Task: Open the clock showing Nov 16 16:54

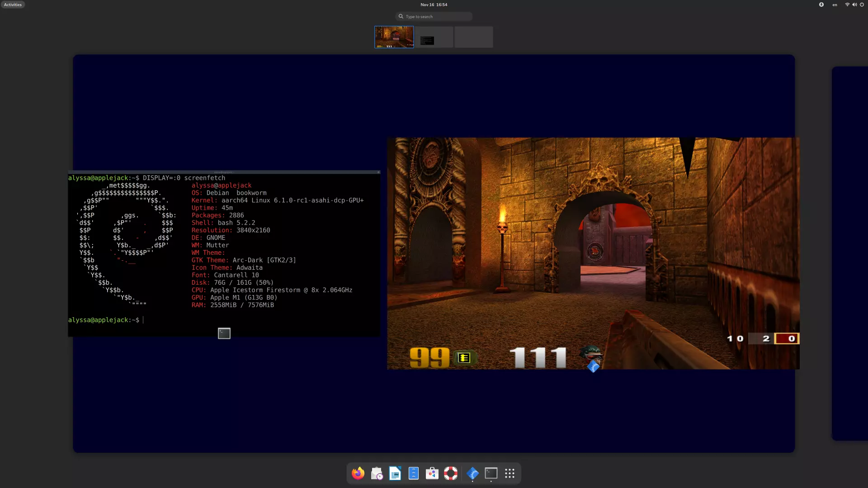Action: pos(434,5)
